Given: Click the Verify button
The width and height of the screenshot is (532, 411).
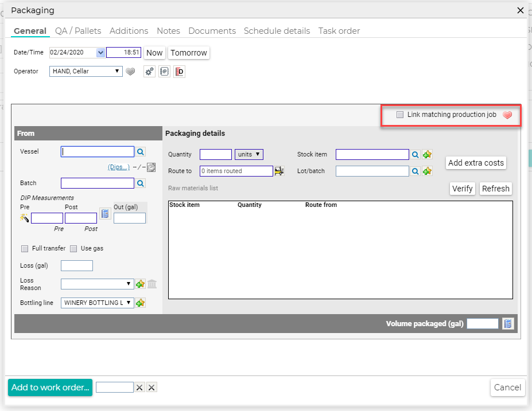Looking at the screenshot, I should pos(462,189).
